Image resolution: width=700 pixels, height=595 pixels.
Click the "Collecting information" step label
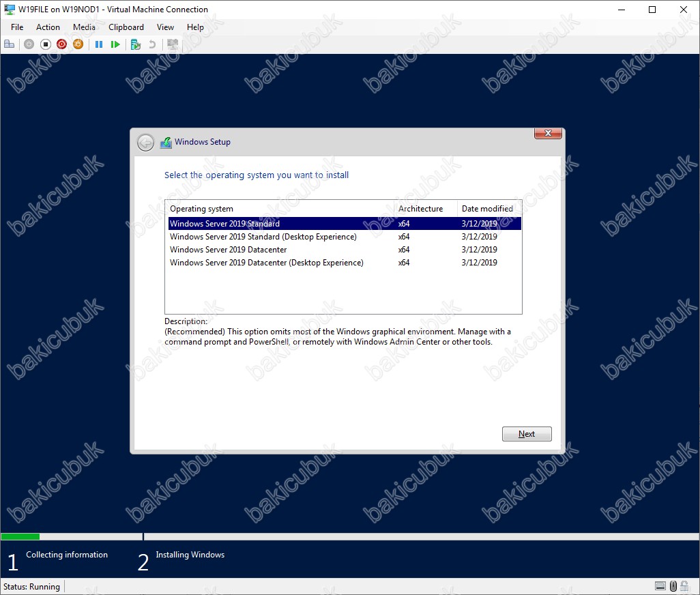point(66,554)
